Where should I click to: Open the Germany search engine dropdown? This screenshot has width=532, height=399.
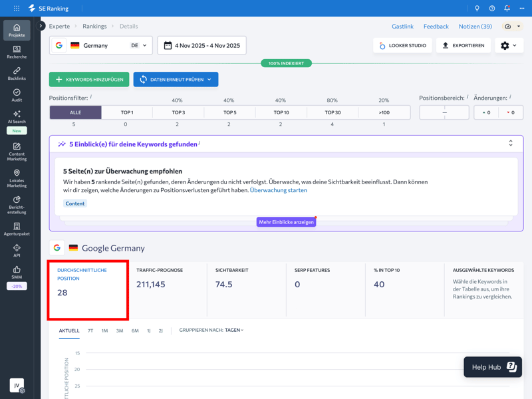[x=101, y=45]
